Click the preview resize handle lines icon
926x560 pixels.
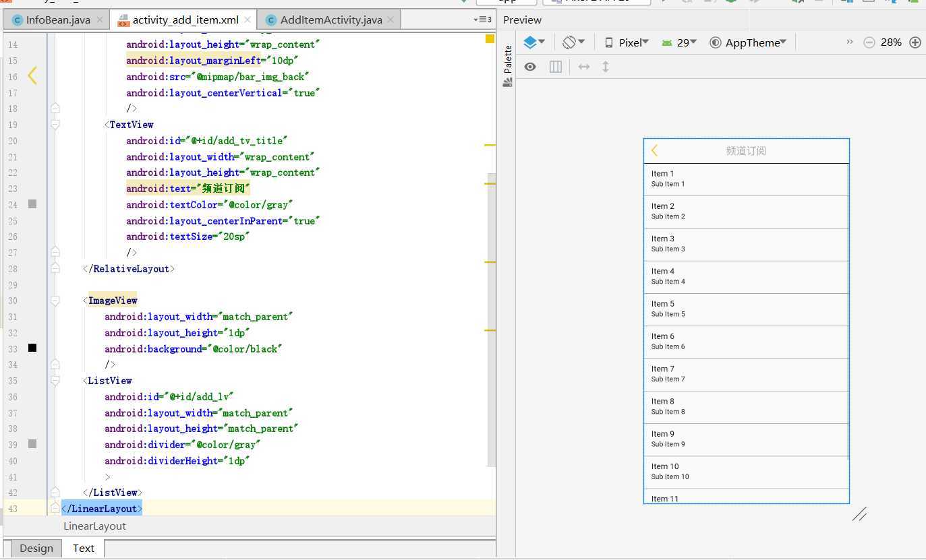point(859,514)
